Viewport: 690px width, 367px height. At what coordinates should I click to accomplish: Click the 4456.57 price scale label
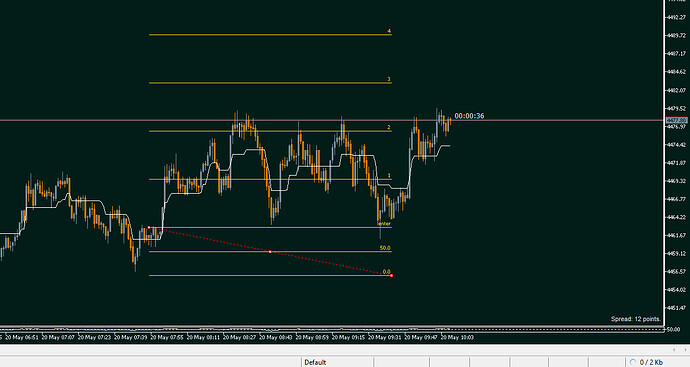coord(677,272)
